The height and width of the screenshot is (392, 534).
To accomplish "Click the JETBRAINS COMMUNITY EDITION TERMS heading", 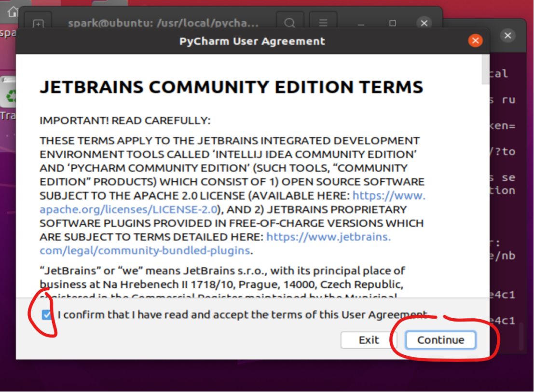I will pos(232,87).
